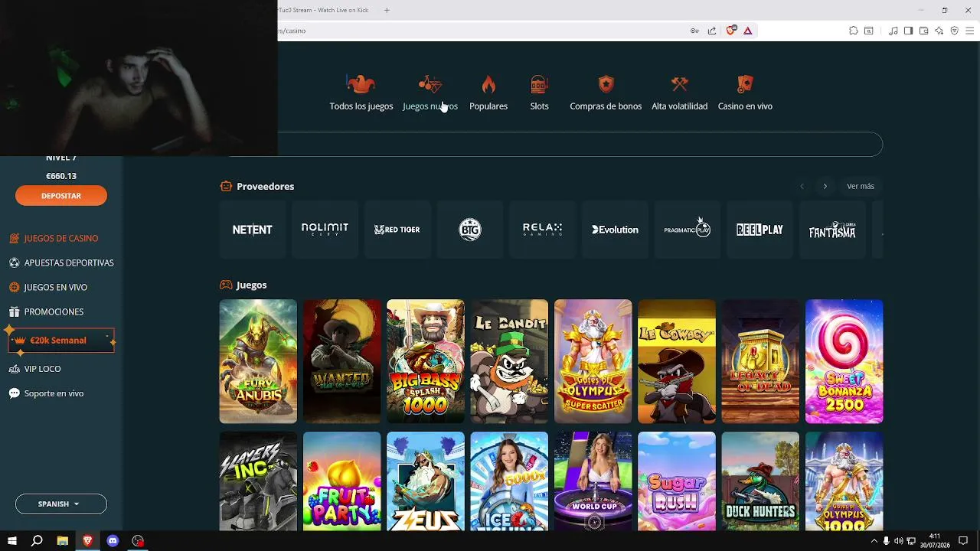The width and height of the screenshot is (980, 551).
Task: Open the Slayers Inc game
Action: 258,481
